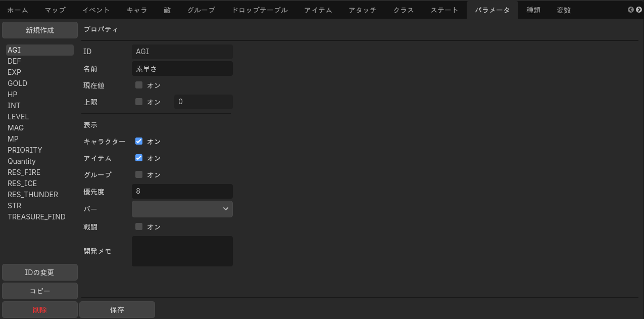Select the パラメータ tab
This screenshot has height=319, width=644.
tap(492, 10)
